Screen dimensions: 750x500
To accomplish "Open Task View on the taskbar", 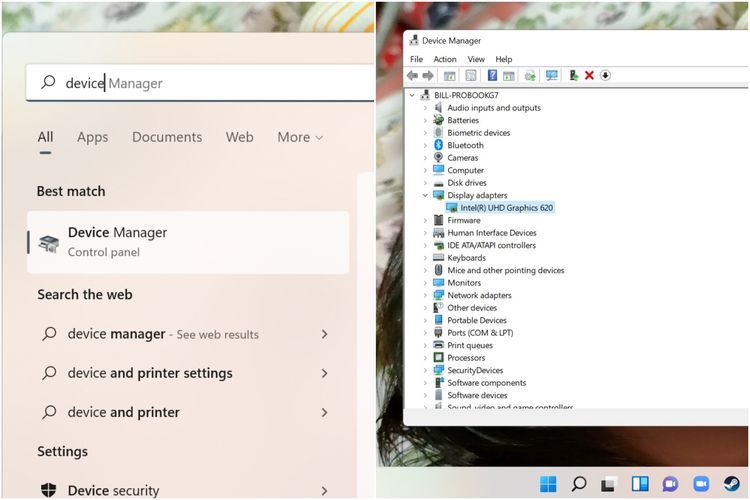I will click(x=608, y=484).
